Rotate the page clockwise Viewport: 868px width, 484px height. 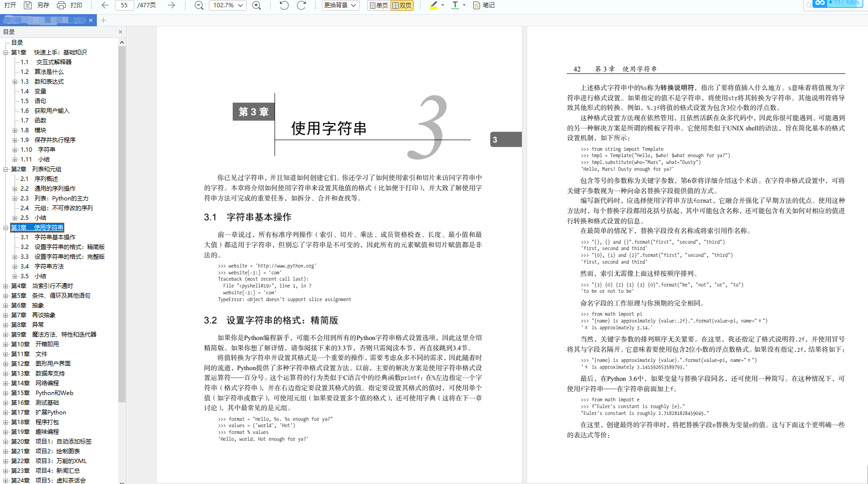tap(301, 5)
